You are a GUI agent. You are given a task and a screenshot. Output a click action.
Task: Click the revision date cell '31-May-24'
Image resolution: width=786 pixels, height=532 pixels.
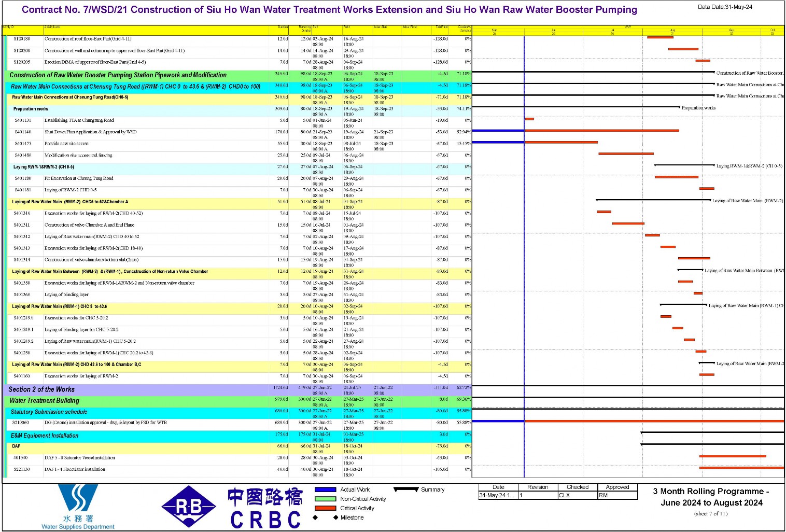click(x=498, y=496)
